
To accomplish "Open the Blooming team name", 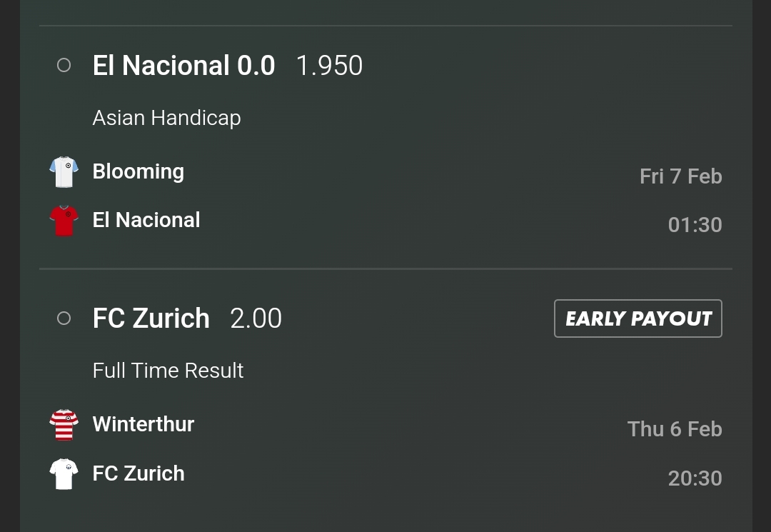I will 138,171.
